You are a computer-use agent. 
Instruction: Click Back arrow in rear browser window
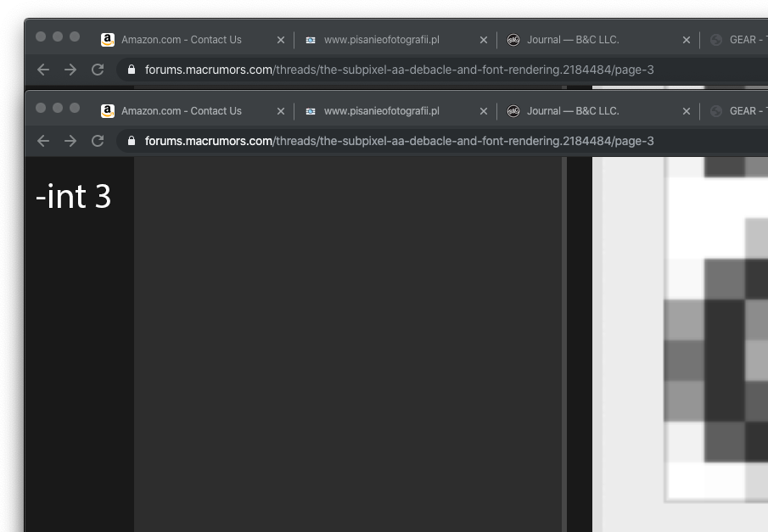(43, 70)
